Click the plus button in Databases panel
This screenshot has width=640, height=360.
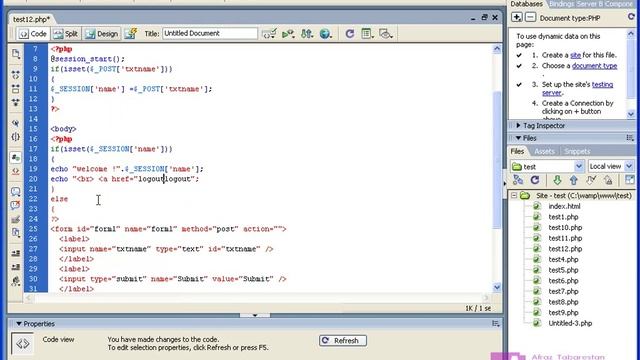coord(516,18)
